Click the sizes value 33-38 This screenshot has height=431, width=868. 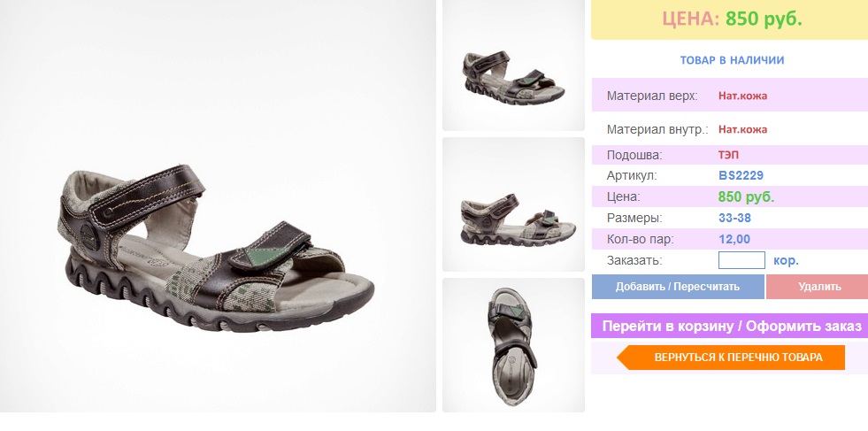(734, 218)
